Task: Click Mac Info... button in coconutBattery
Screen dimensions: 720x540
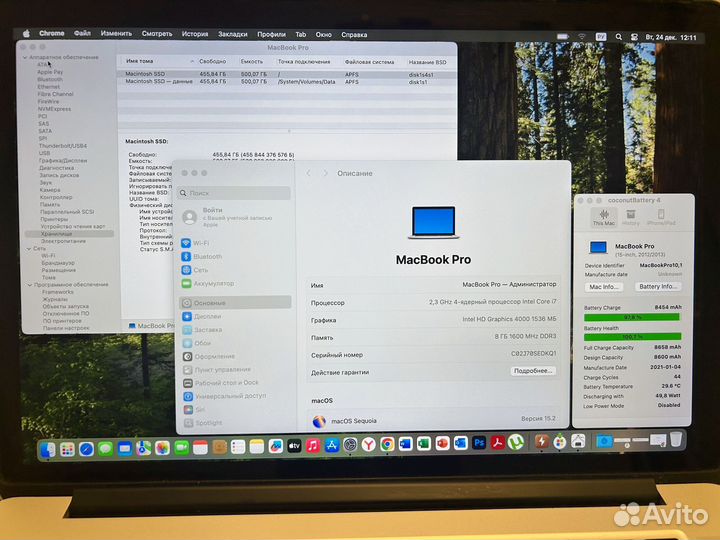Action: pos(604,287)
